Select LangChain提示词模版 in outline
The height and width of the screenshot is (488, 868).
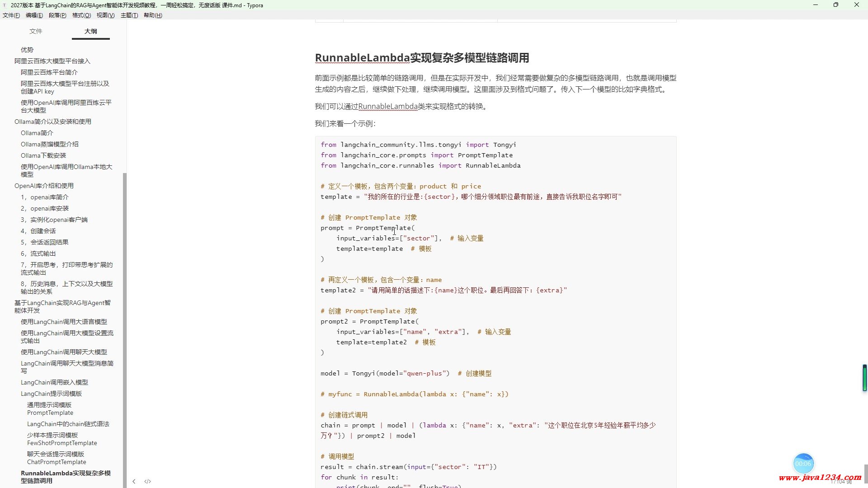(51, 394)
